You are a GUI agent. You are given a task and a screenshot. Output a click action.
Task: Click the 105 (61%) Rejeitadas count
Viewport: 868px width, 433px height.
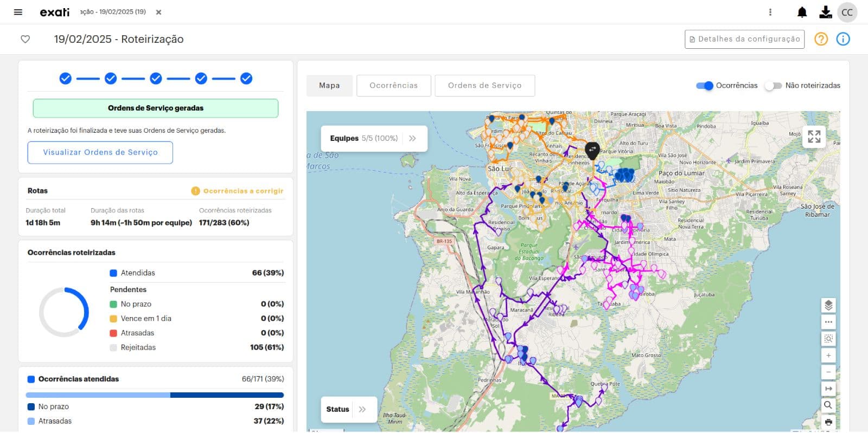(x=267, y=347)
